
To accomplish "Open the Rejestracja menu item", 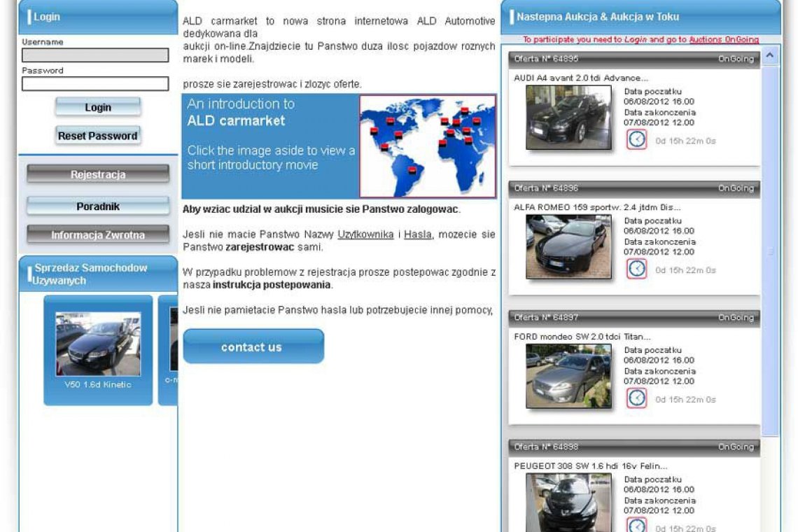I will (x=98, y=174).
